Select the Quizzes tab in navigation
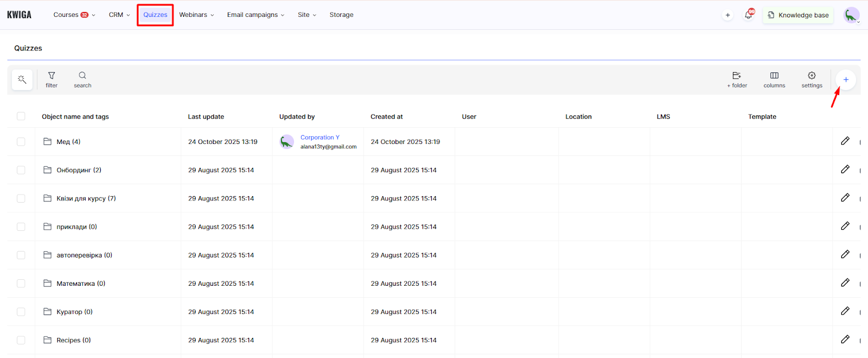Viewport: 868px width, 358px height. [155, 15]
